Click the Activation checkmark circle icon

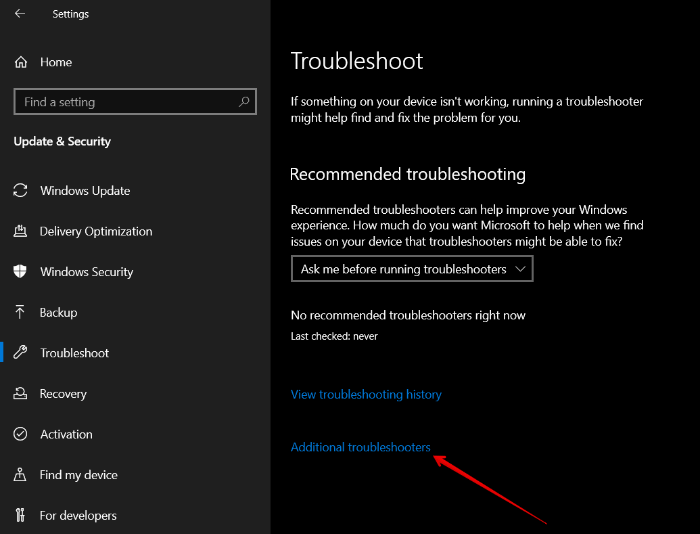[x=20, y=434]
